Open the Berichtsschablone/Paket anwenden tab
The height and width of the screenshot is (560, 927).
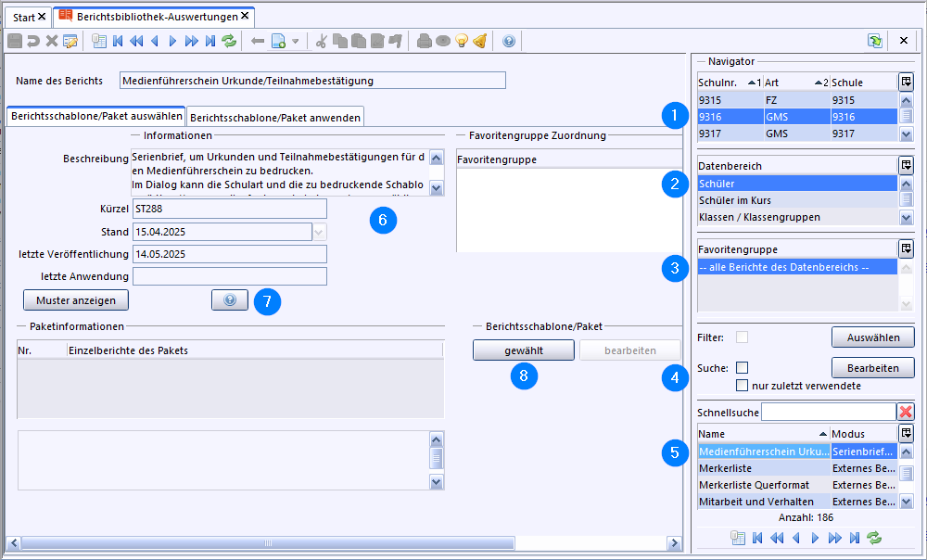click(275, 117)
